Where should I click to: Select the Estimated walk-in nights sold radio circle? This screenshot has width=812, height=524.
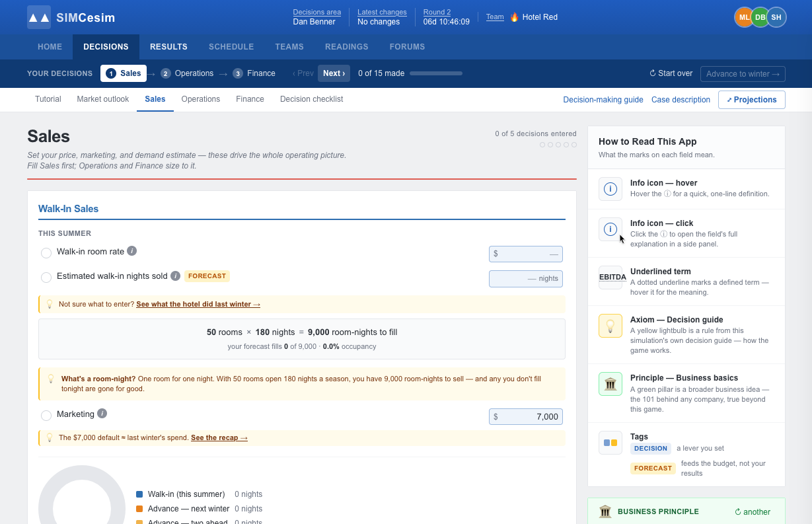coord(46,278)
